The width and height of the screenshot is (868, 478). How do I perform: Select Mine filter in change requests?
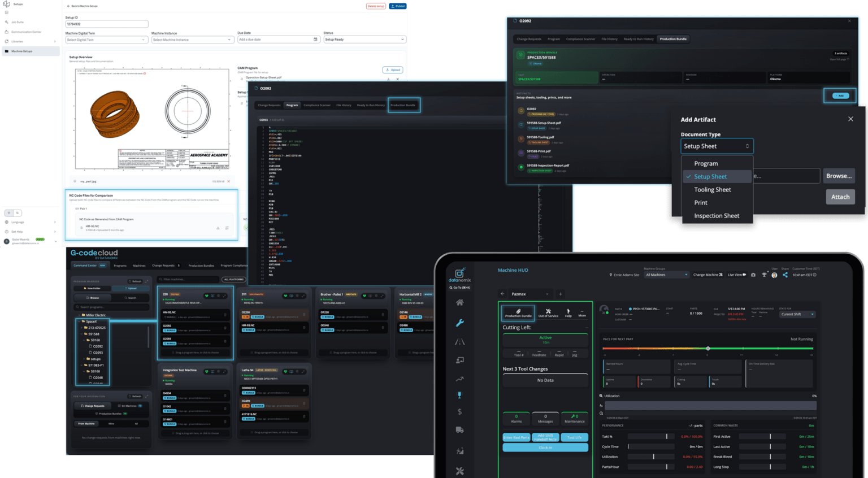[x=111, y=424]
